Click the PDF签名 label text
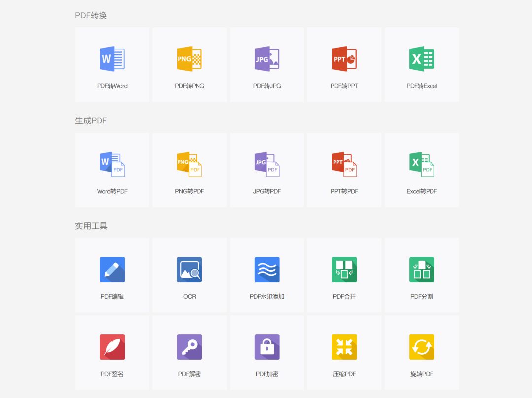The image size is (532, 398). click(x=112, y=374)
